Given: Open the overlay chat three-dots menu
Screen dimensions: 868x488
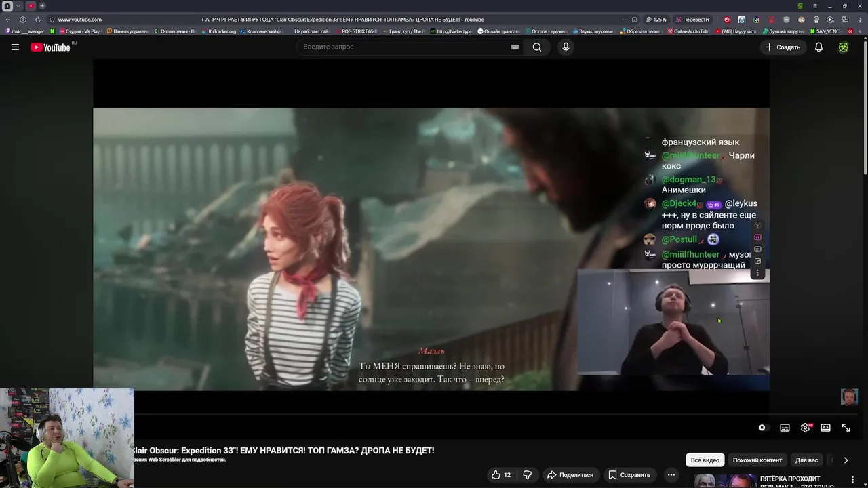Looking at the screenshot, I should click(x=757, y=274).
